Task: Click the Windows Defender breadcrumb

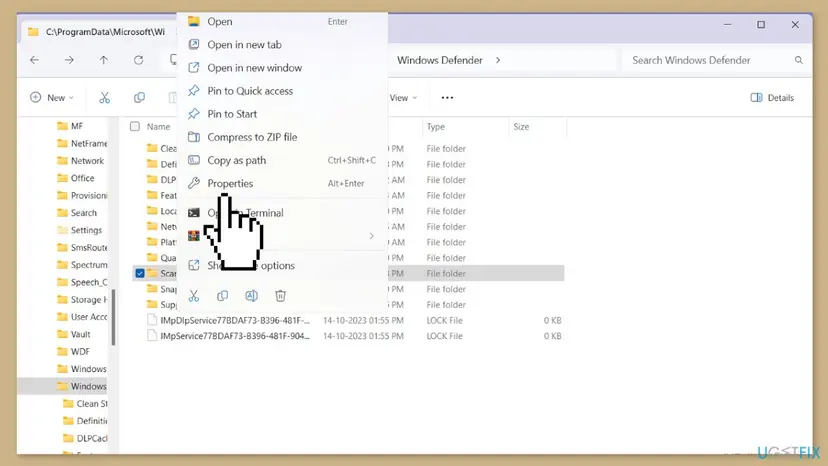Action: [x=440, y=60]
